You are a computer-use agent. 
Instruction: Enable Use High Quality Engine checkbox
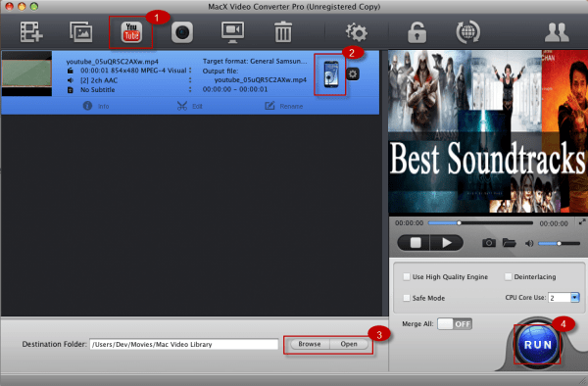(x=407, y=277)
